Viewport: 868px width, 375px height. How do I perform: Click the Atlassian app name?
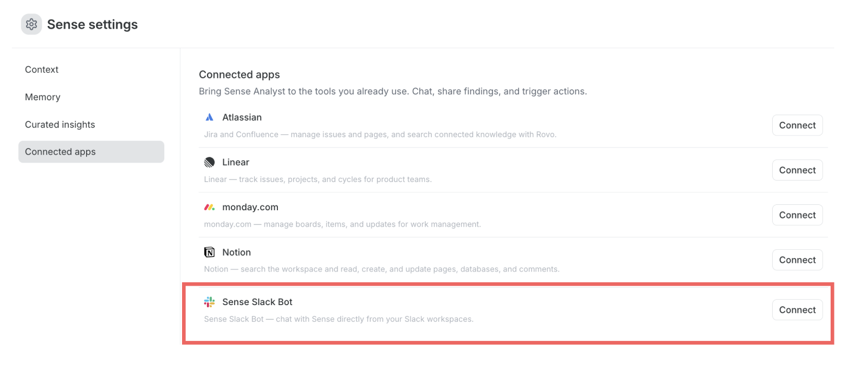[242, 117]
